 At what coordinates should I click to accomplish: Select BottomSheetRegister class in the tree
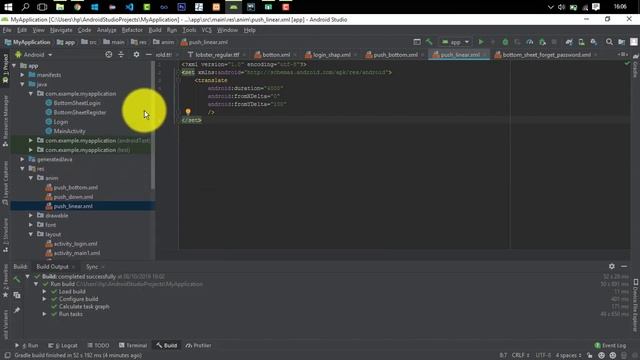point(80,112)
